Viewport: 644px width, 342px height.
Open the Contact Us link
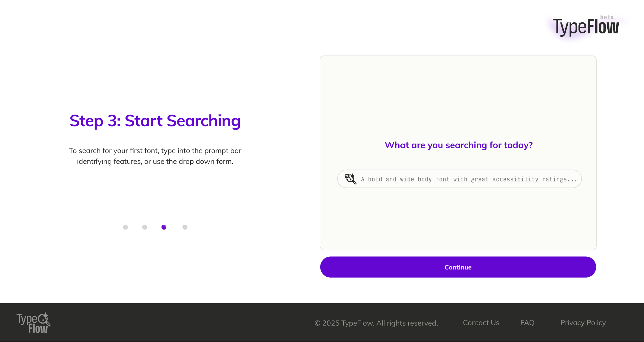481,323
